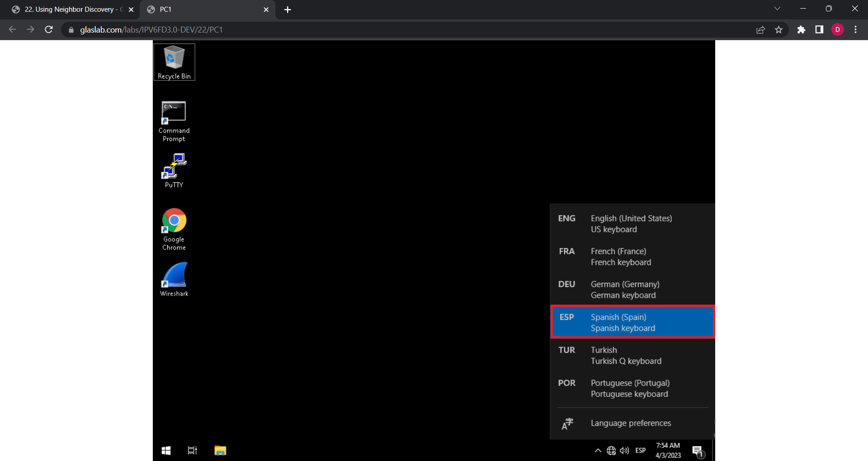Click the network globe tray icon
The width and height of the screenshot is (868, 461).
611,451
